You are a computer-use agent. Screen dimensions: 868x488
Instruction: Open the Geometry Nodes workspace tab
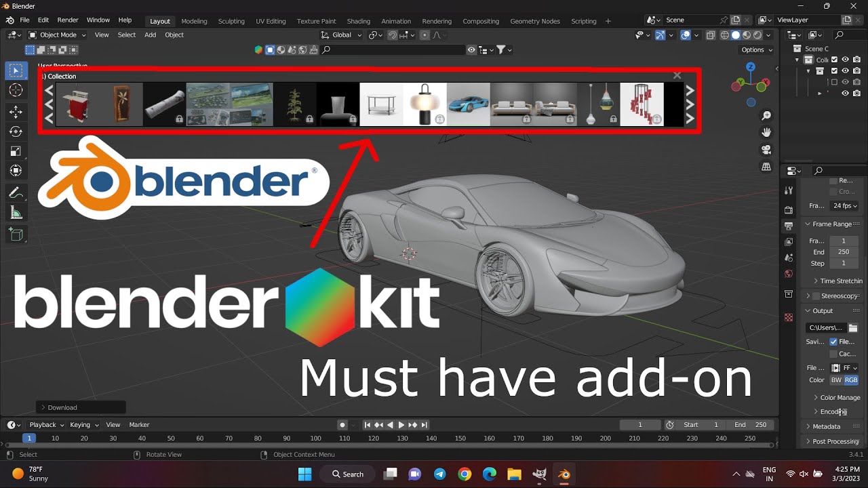point(535,21)
